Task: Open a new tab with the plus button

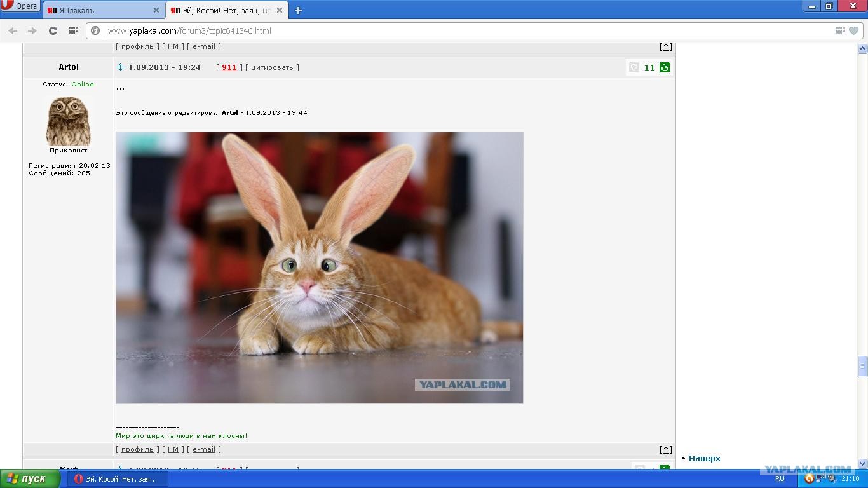Action: coord(298,10)
